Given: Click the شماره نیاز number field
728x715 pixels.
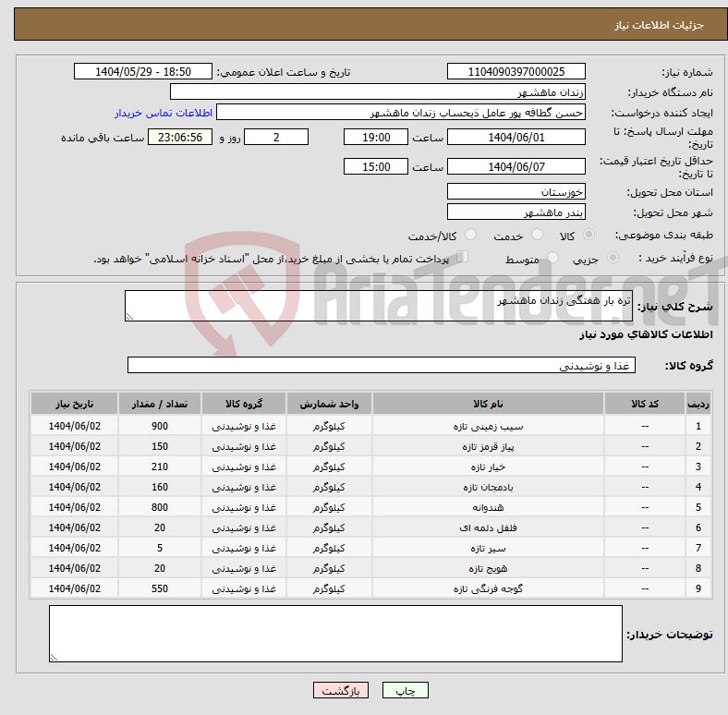Looking at the screenshot, I should tap(516, 72).
